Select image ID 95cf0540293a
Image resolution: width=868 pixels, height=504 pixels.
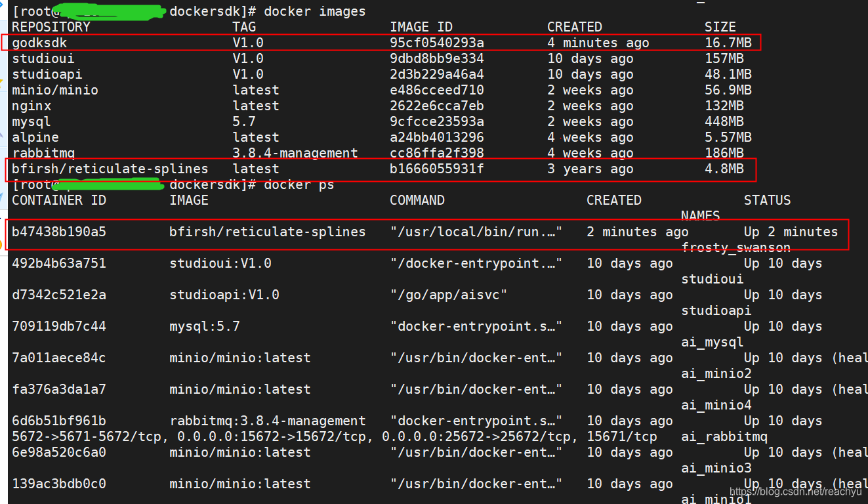click(x=437, y=43)
